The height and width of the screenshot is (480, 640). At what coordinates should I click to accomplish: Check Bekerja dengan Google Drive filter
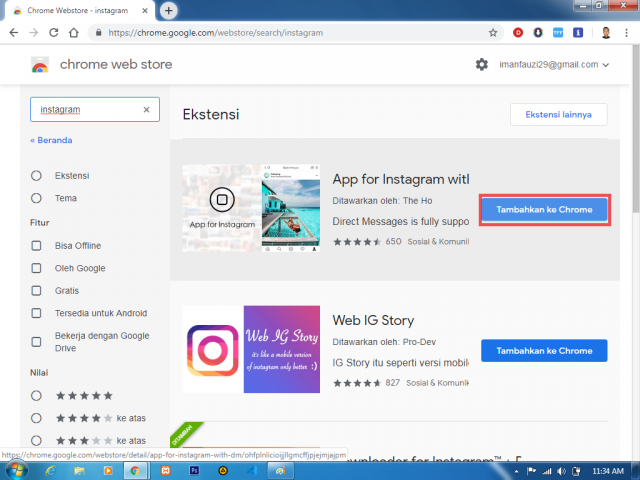click(36, 342)
